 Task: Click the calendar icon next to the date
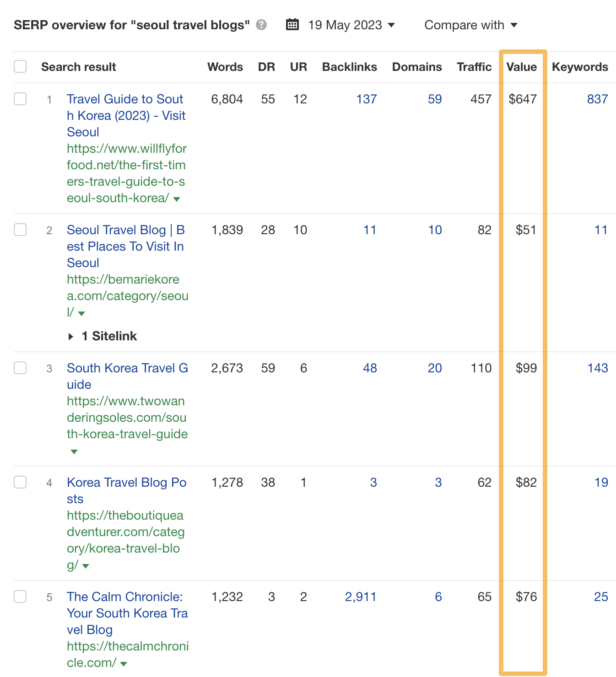(292, 25)
